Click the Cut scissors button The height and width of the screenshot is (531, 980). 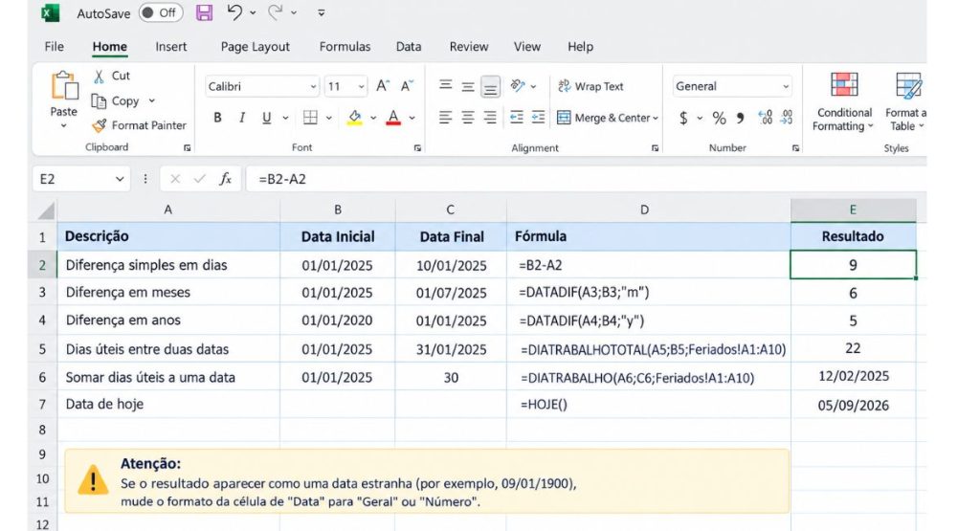pos(111,77)
